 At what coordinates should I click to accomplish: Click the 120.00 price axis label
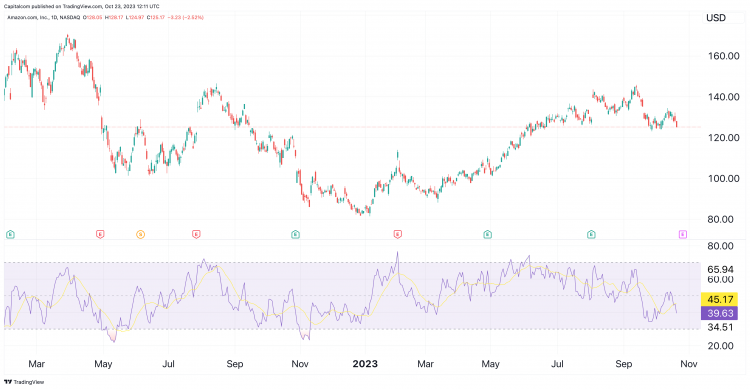[723, 137]
